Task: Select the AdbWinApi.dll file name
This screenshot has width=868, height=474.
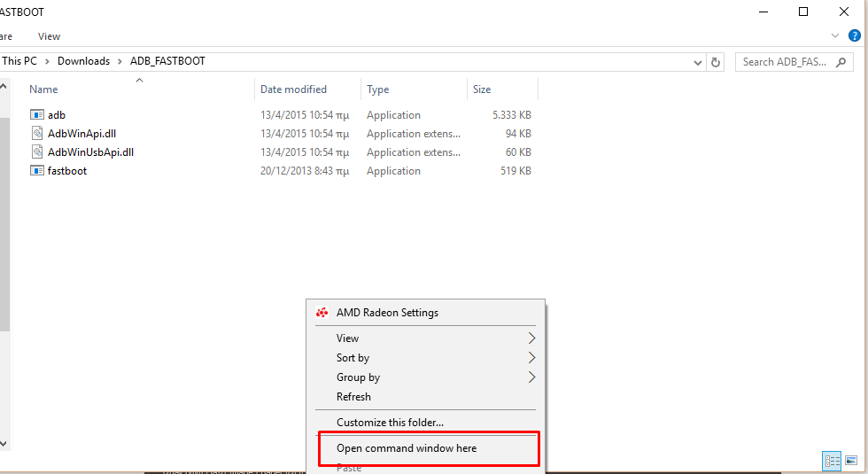Action: click(x=81, y=134)
